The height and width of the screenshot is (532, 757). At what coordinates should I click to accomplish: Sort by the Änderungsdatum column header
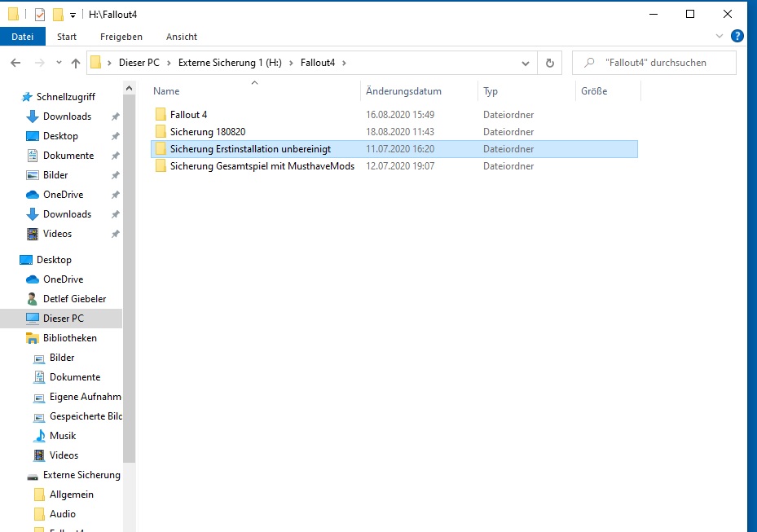coord(403,91)
